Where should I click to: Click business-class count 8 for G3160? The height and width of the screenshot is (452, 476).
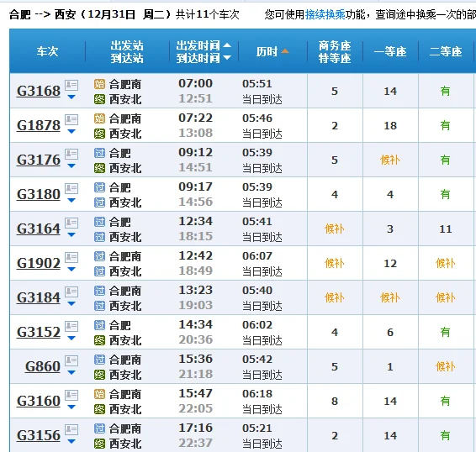(x=335, y=401)
